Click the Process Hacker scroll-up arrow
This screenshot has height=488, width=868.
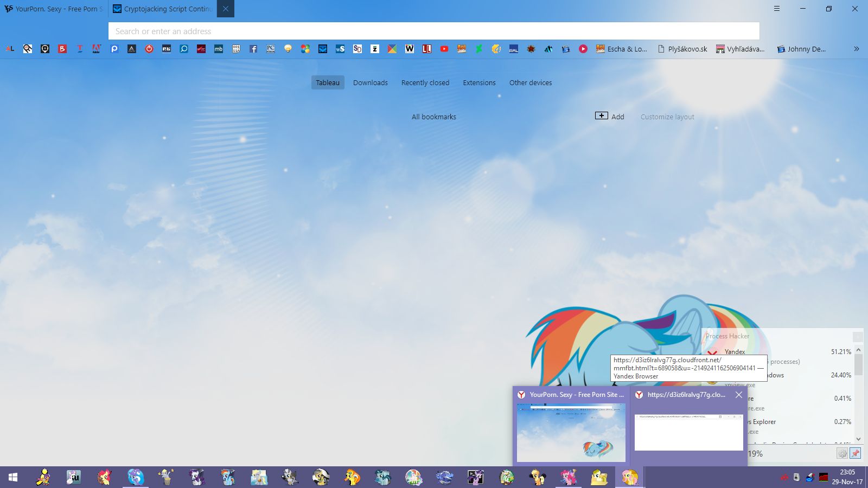pos(858,350)
